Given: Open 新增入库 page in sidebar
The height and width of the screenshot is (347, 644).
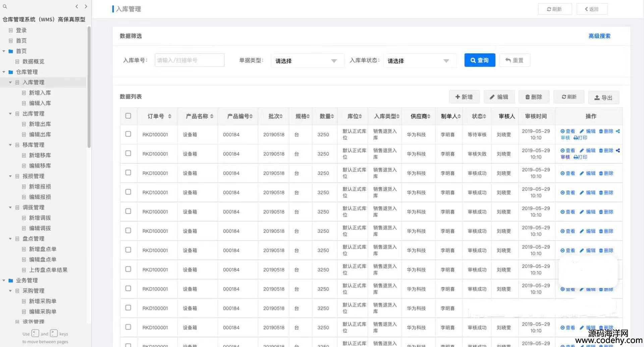Looking at the screenshot, I should (x=40, y=93).
